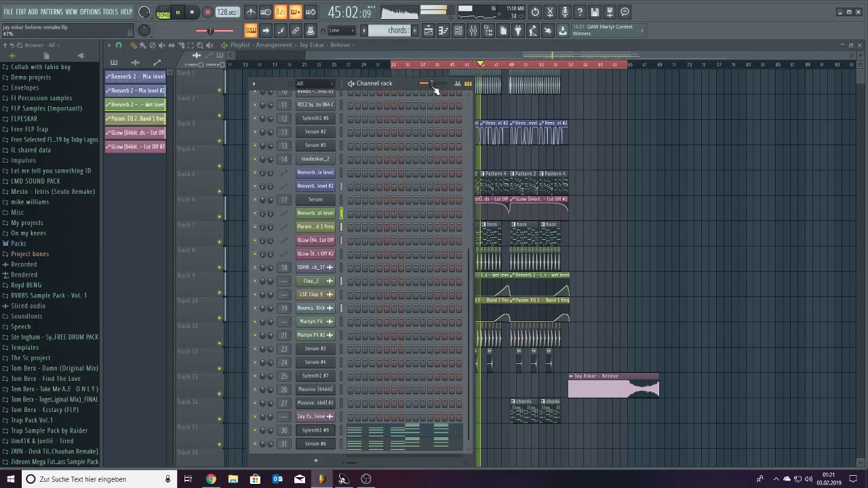Screen dimensions: 868x488
Task: Adjust the master pitch slider
Action: (210, 30)
